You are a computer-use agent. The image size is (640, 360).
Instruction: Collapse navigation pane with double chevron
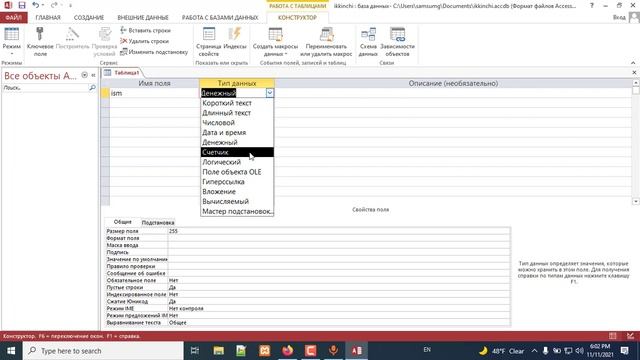tap(93, 75)
